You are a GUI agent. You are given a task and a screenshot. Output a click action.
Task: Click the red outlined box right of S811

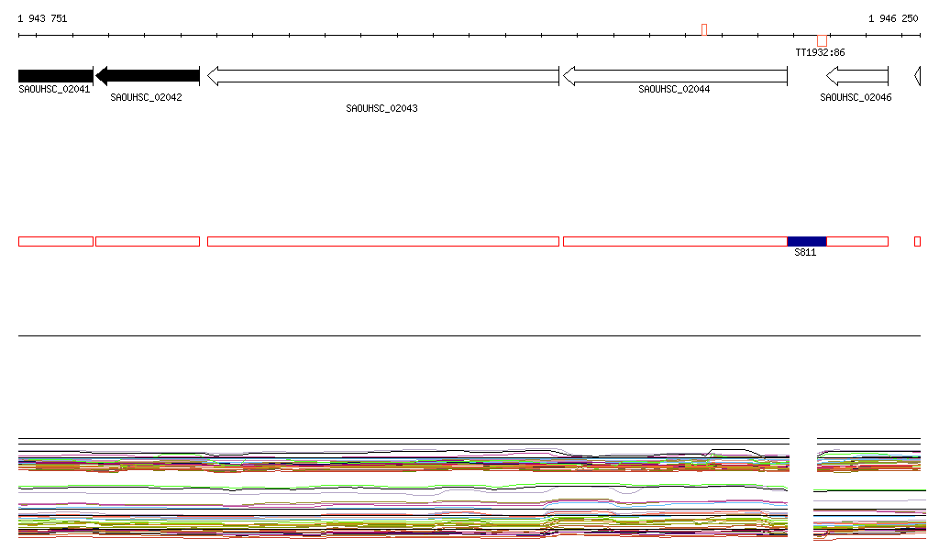point(857,241)
